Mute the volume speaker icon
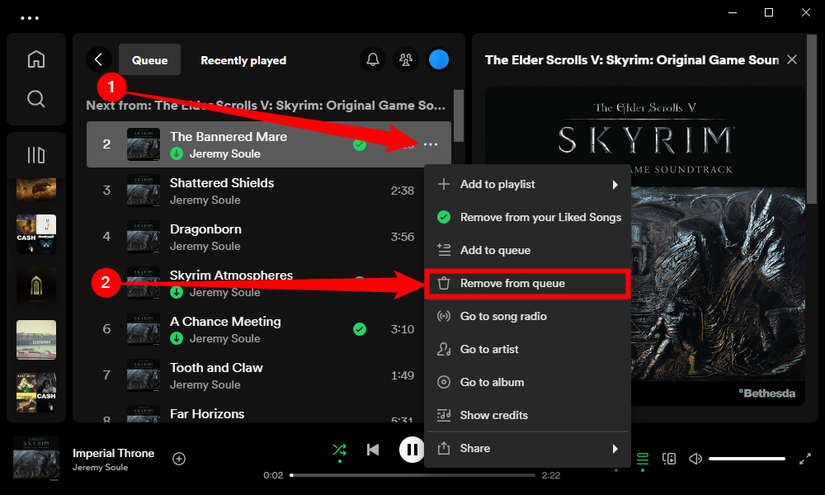Viewport: 825px width, 495px height. [x=696, y=459]
